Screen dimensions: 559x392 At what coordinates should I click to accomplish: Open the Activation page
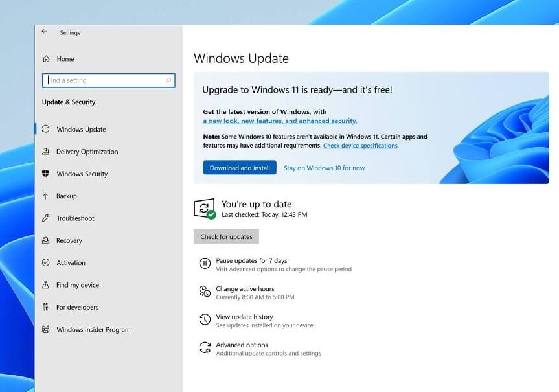(x=71, y=263)
